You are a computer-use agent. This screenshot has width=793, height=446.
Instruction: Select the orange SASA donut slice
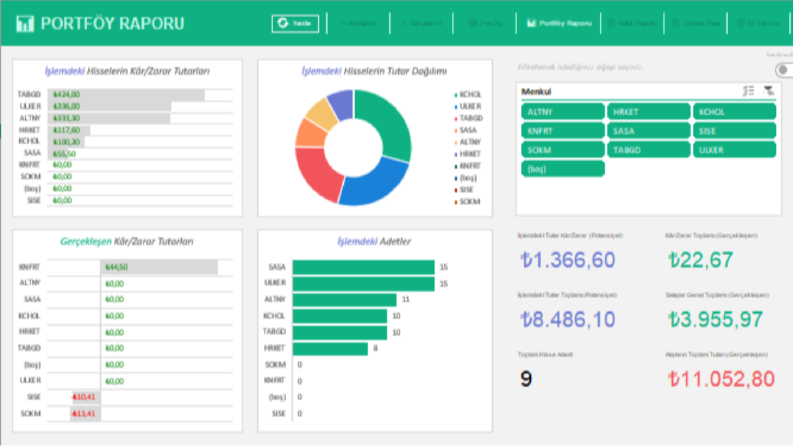(x=310, y=133)
